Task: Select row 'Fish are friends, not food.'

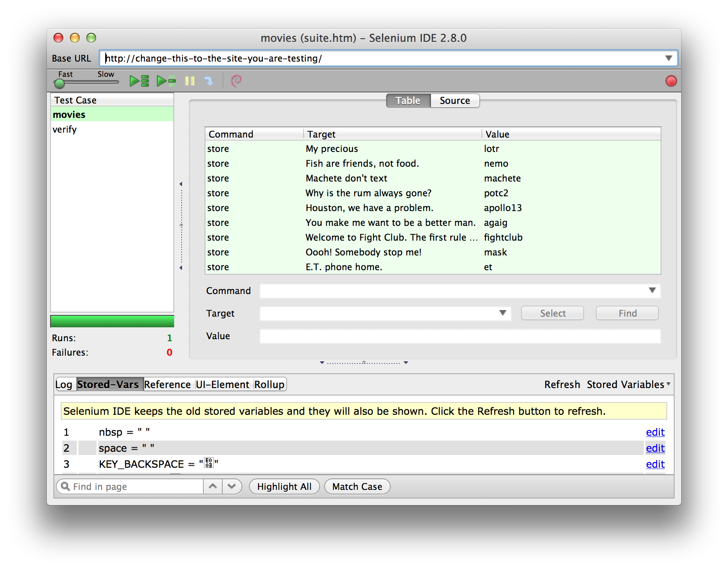Action: (433, 163)
